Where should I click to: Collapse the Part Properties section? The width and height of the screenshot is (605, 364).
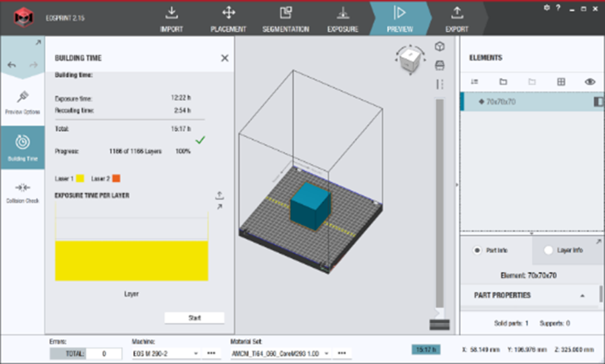(582, 295)
